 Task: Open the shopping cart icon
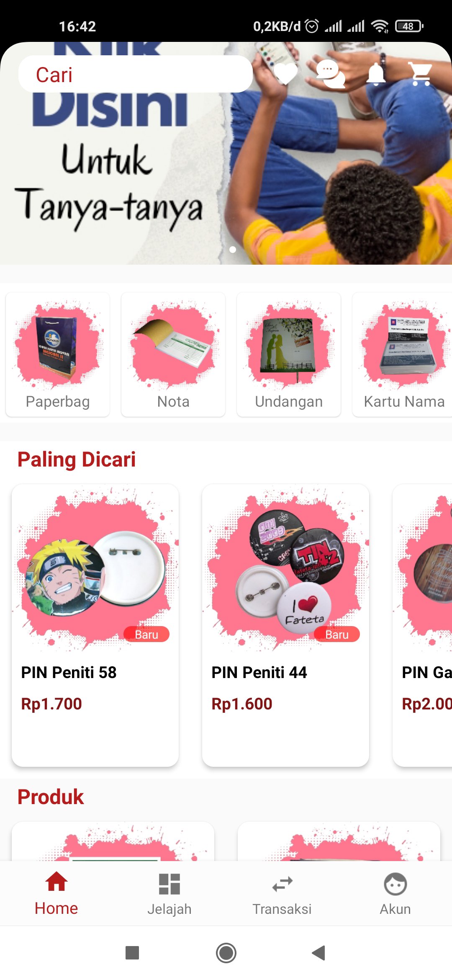(x=421, y=74)
